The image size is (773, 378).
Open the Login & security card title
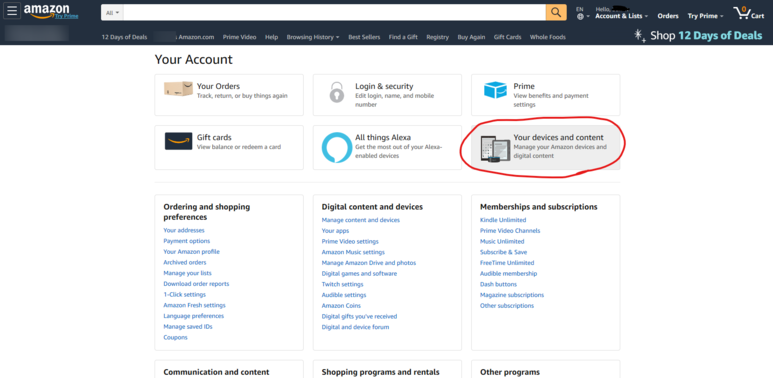[384, 86]
